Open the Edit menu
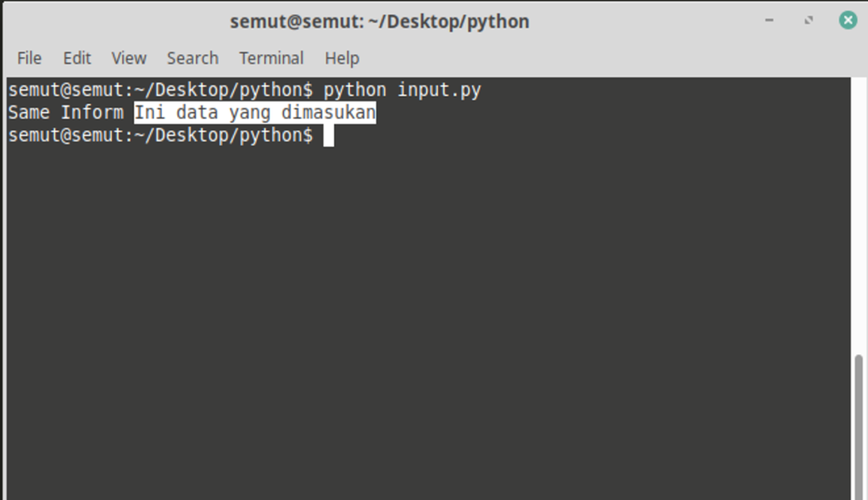 click(76, 58)
